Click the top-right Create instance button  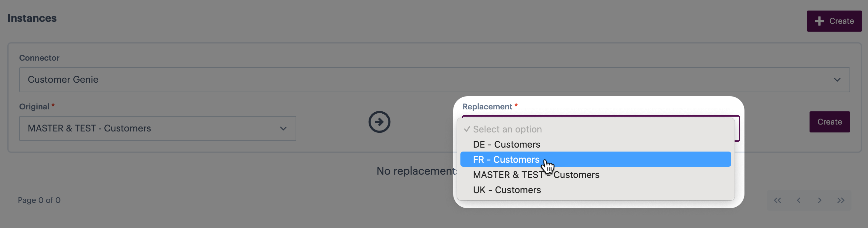click(x=834, y=21)
